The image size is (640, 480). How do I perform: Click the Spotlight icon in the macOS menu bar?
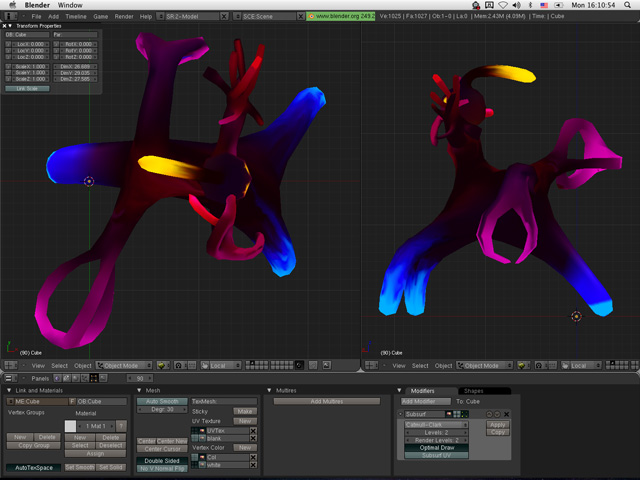(x=628, y=5)
